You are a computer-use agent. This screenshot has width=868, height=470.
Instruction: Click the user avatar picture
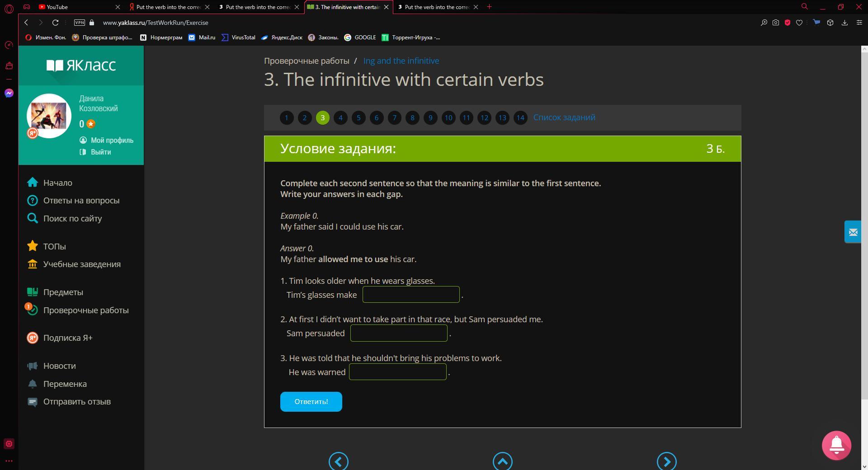pyautogui.click(x=49, y=116)
